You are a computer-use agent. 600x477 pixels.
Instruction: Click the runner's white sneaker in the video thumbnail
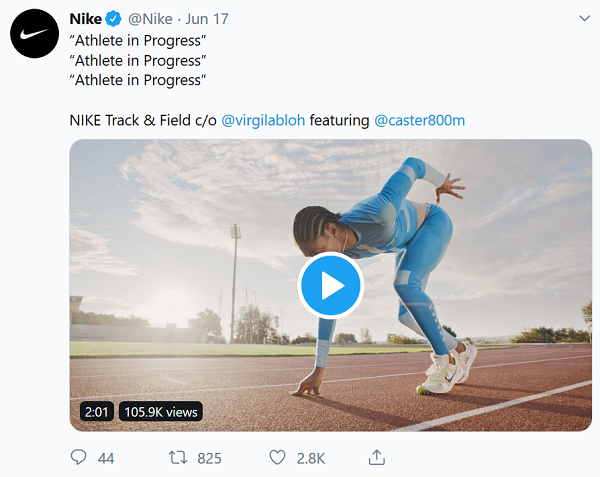(x=441, y=375)
